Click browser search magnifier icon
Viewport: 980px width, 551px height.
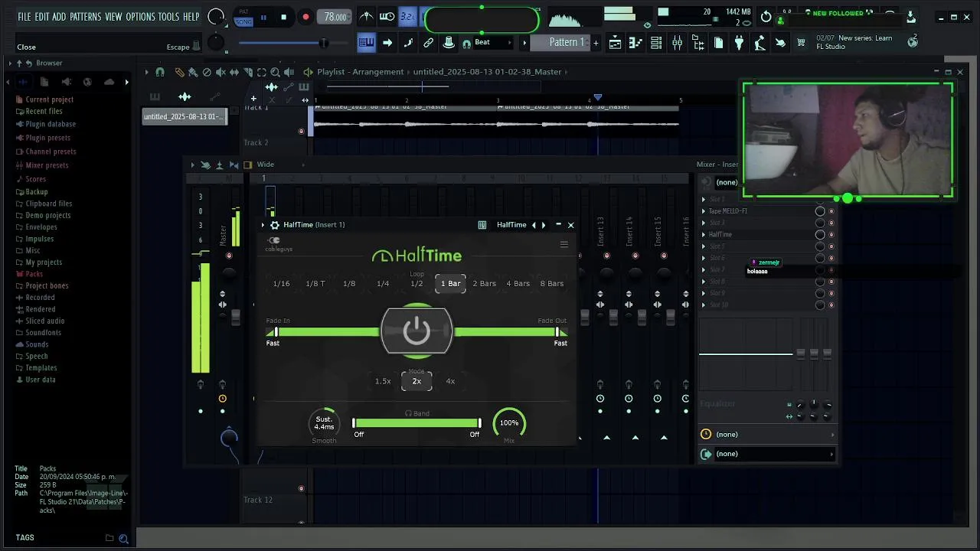[x=123, y=539]
